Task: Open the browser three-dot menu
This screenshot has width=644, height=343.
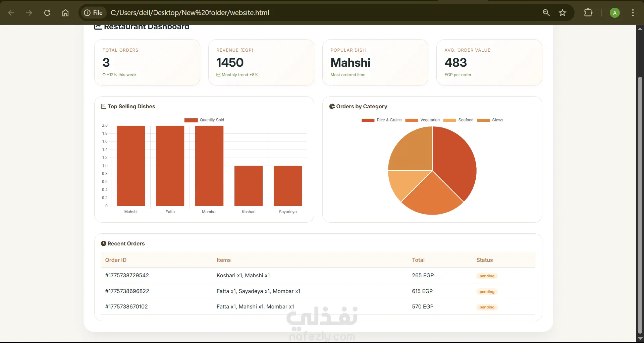Action: [x=633, y=13]
